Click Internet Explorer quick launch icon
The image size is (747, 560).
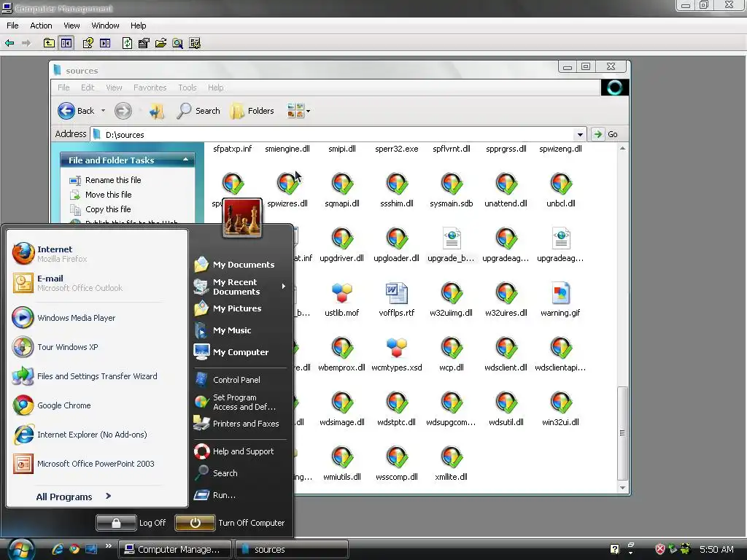[58, 549]
